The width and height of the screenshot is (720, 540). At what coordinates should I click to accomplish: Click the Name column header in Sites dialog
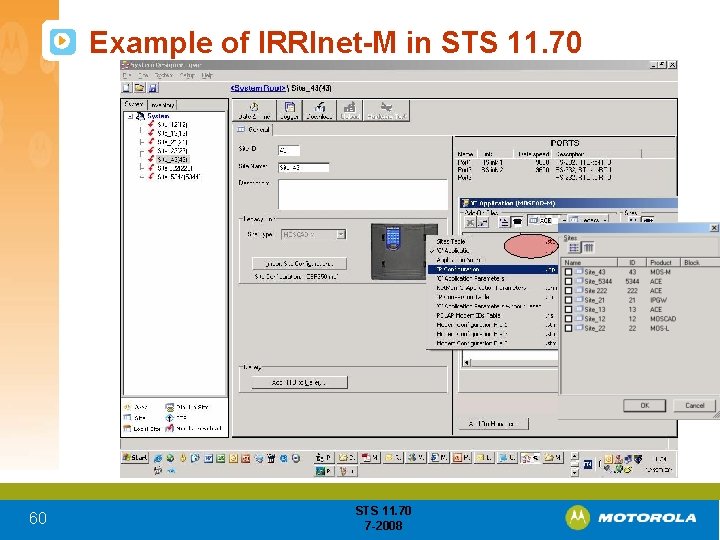(589, 262)
